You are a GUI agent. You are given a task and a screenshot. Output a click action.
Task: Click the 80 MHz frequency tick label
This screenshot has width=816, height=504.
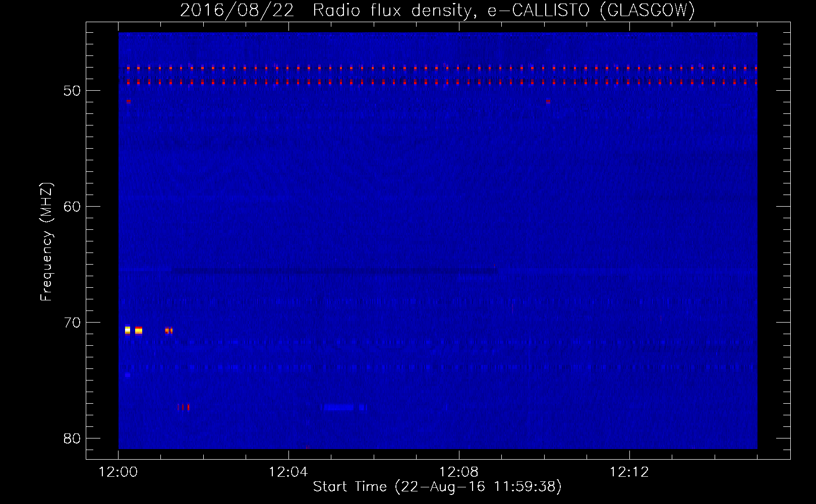72,438
